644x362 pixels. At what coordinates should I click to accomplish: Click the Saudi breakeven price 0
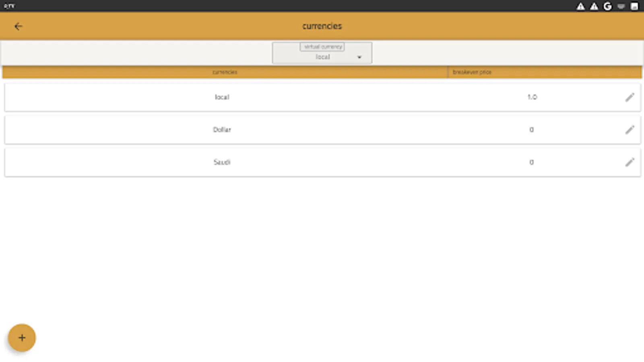(531, 162)
